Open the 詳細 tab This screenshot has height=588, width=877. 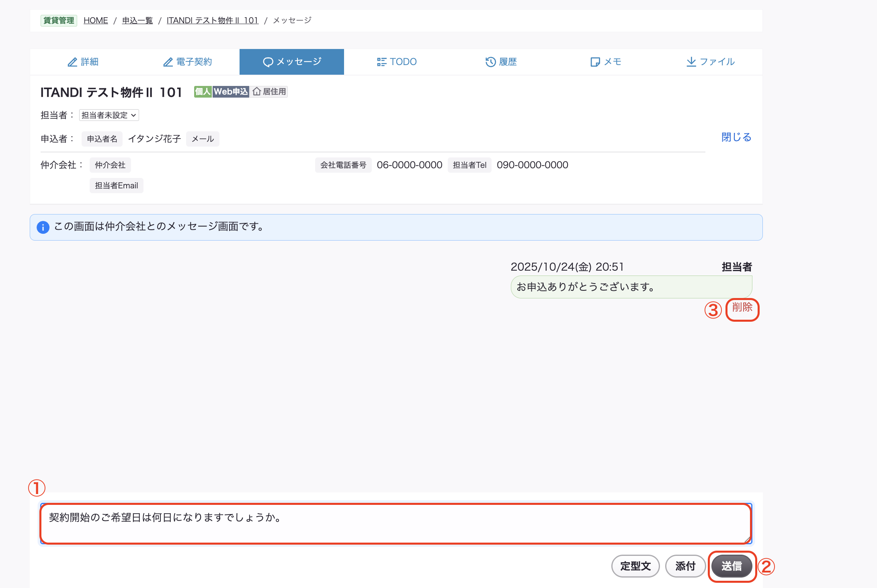(83, 62)
